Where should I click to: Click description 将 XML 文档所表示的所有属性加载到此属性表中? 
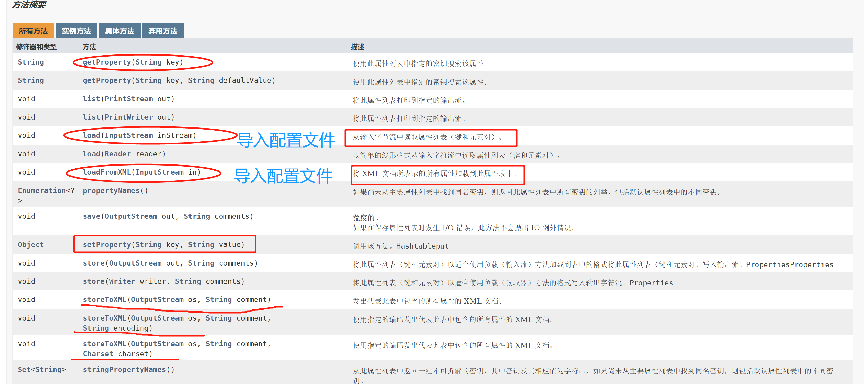pyautogui.click(x=435, y=173)
